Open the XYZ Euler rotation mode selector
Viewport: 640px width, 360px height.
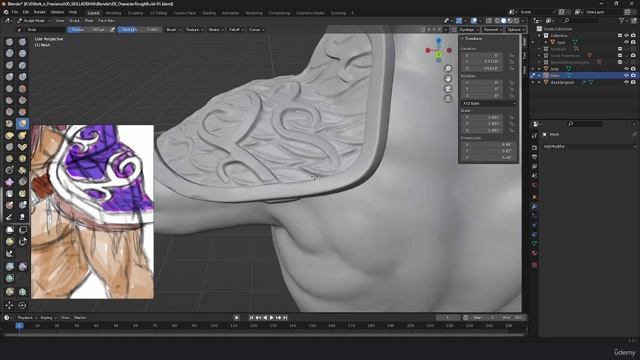(489, 103)
